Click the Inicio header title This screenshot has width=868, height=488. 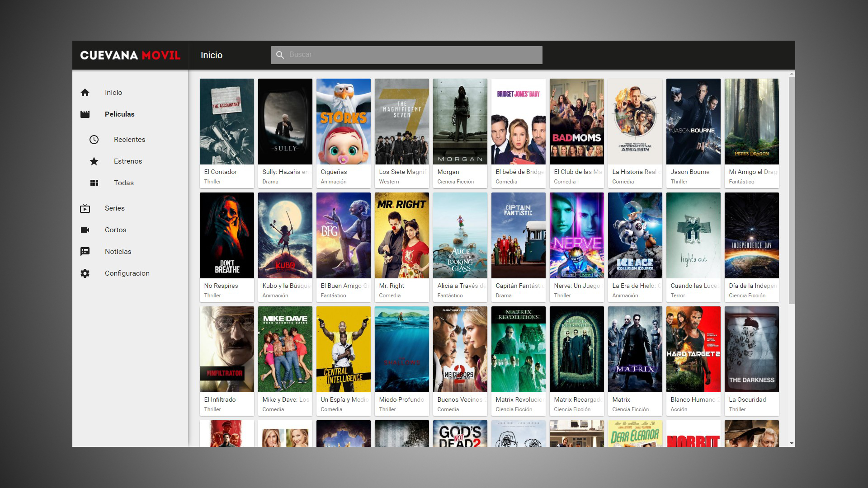point(212,55)
